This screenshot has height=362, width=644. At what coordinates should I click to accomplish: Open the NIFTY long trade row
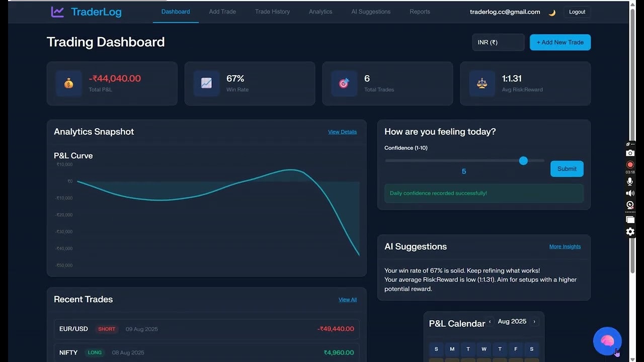[x=207, y=352]
